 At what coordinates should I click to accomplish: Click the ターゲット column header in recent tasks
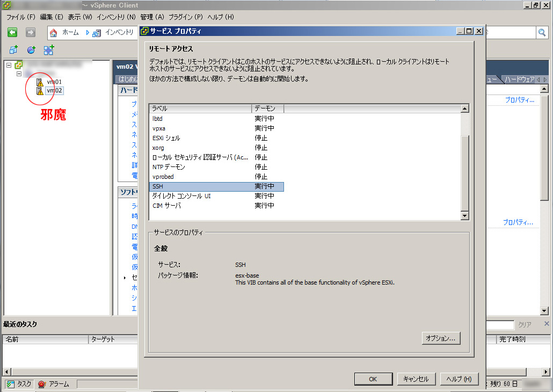pyautogui.click(x=113, y=339)
